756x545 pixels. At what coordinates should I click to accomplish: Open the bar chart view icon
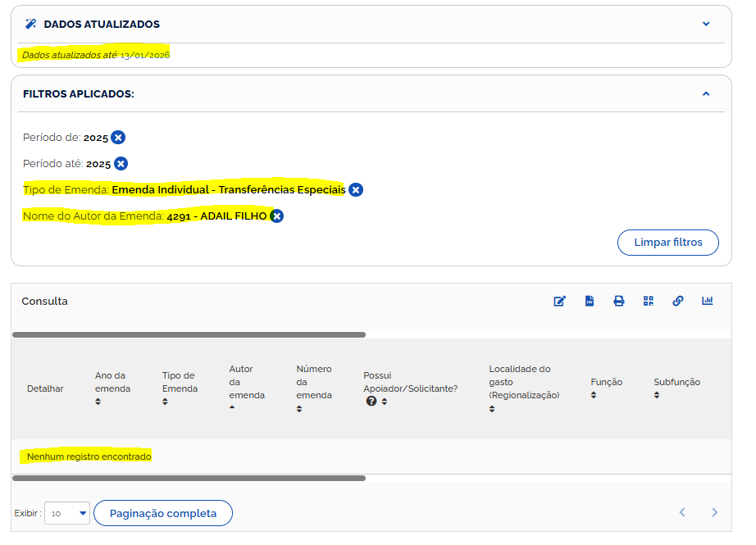(x=708, y=301)
